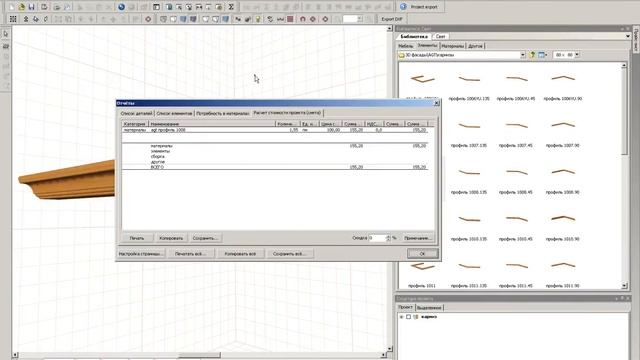Screen dimensions: 640x360
Task: Click the dark red square icon in second toolbar
Action: (x=290, y=19)
